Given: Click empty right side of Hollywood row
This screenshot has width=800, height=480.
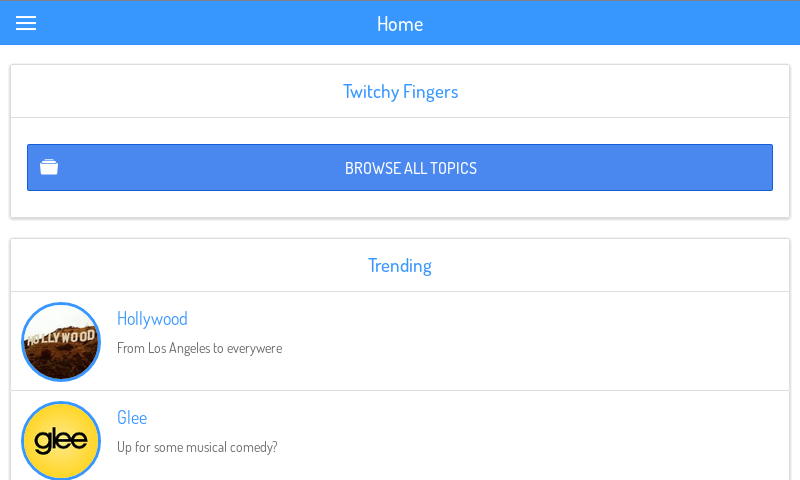Looking at the screenshot, I should 600,342.
